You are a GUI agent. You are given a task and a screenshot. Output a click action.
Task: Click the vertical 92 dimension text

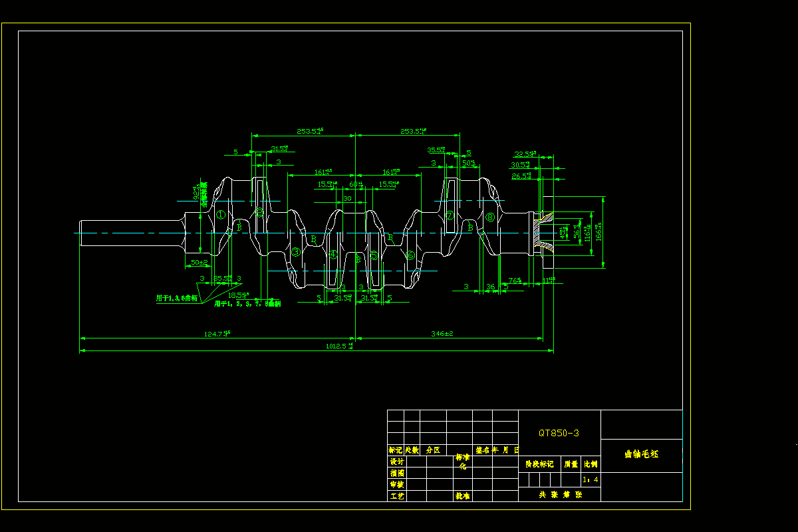[196, 193]
